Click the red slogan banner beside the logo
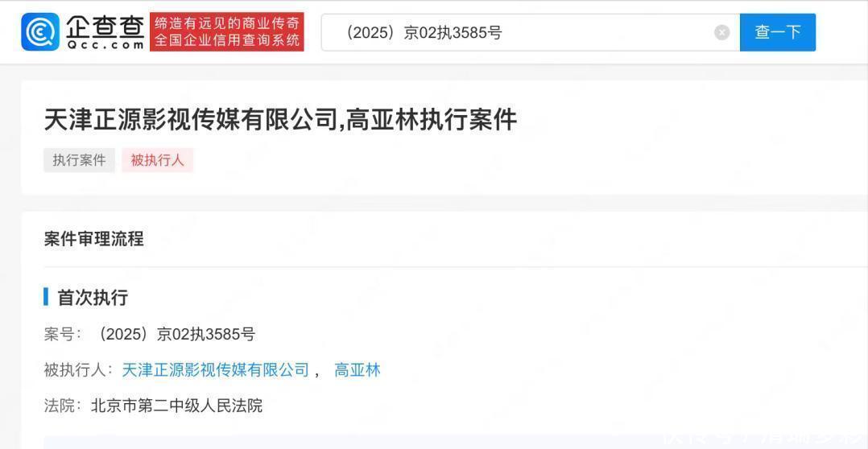This screenshot has height=449, width=868. (227, 32)
